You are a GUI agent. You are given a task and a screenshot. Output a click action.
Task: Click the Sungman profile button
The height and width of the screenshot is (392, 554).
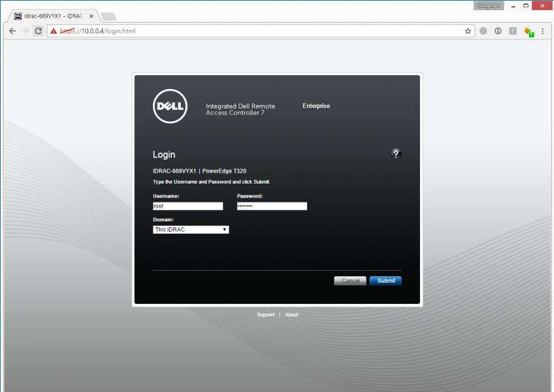pos(488,6)
